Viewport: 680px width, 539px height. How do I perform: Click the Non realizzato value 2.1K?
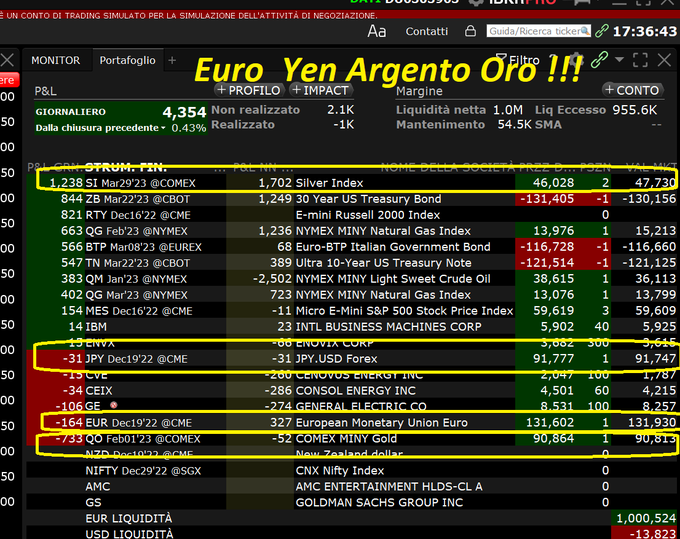pyautogui.click(x=340, y=110)
